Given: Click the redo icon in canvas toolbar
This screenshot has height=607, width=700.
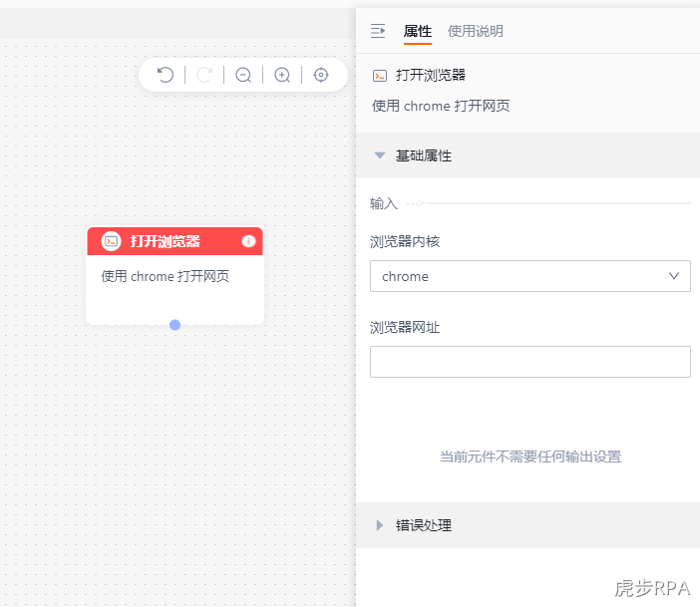Looking at the screenshot, I should click(204, 75).
